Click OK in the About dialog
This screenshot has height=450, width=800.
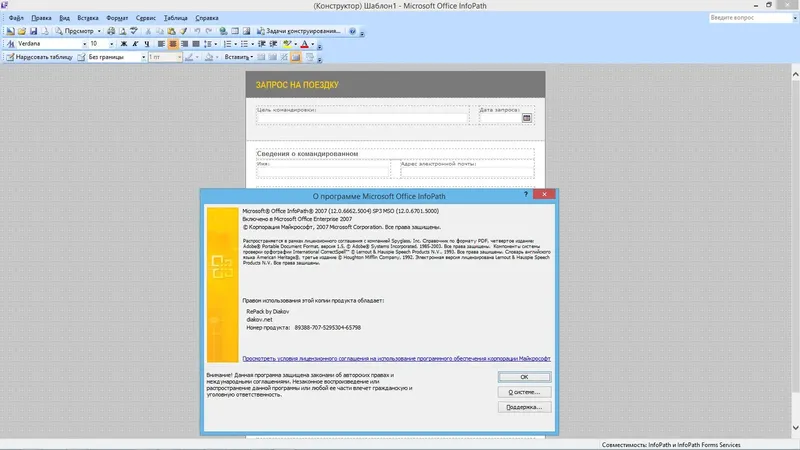point(524,377)
